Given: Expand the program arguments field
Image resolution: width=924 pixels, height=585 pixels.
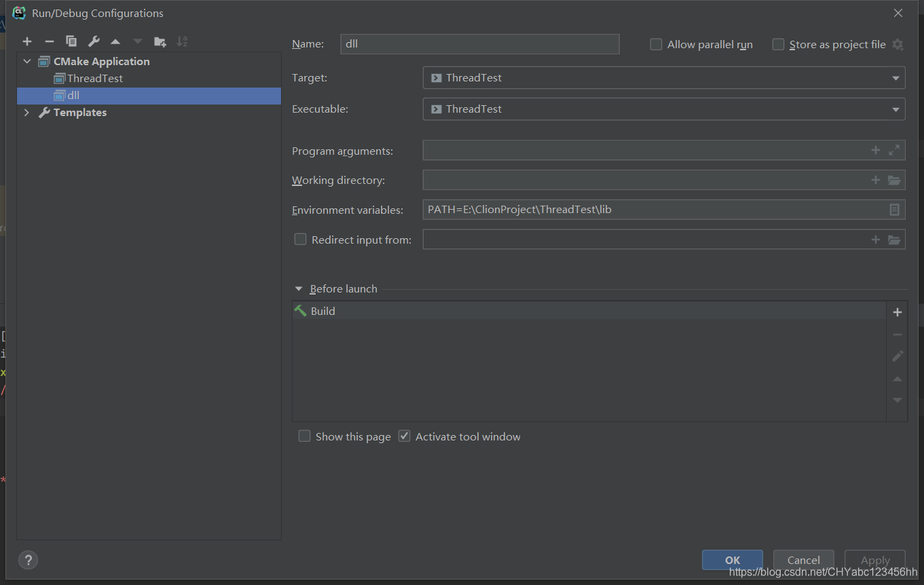Looking at the screenshot, I should 894,151.
